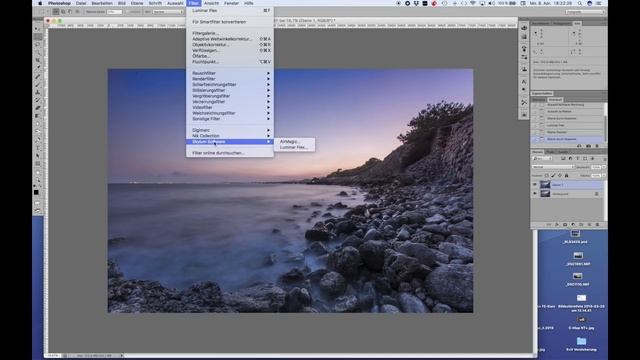This screenshot has width=640, height=360.
Task: Select the Rectangular Marquee tool in toolbox
Action: point(38,37)
